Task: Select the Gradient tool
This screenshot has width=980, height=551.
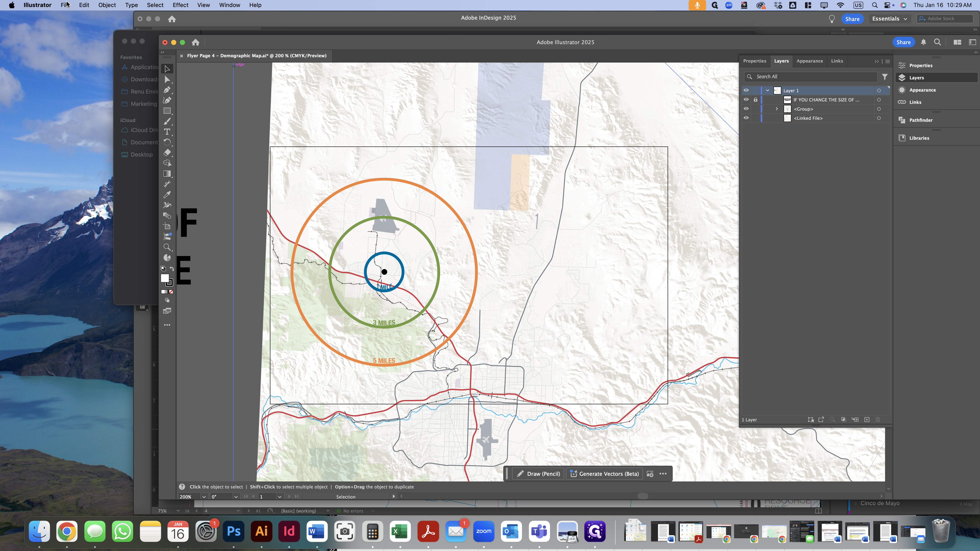Action: pos(167,174)
